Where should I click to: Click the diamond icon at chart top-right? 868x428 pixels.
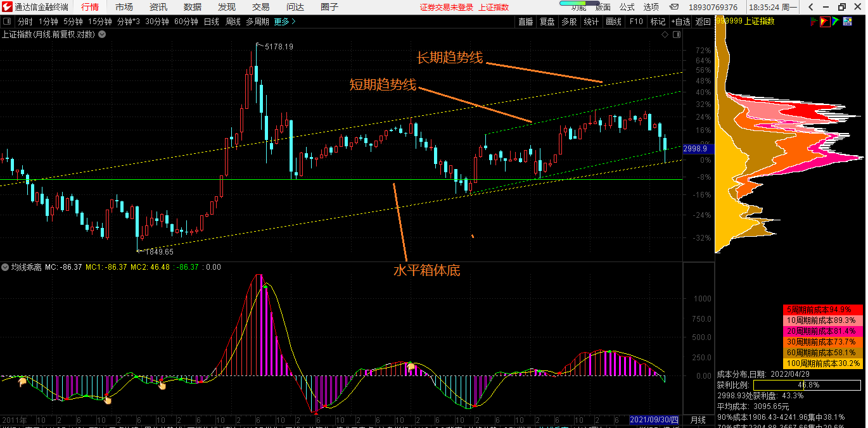(x=665, y=35)
